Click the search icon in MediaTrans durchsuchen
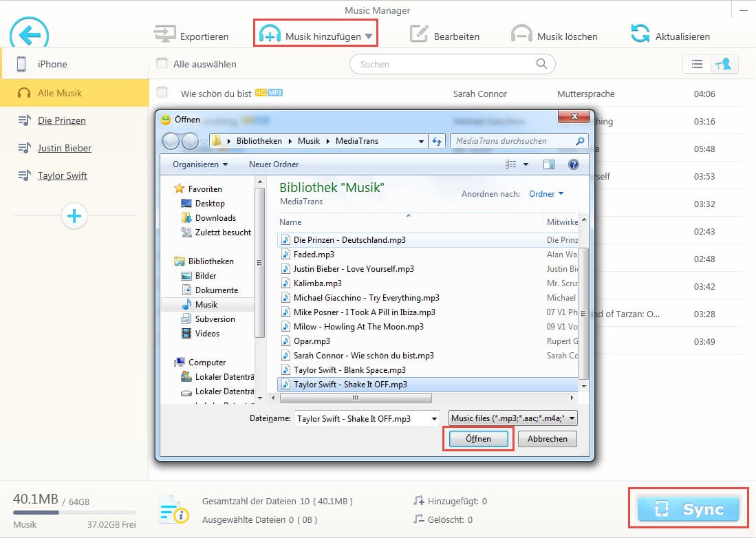756x538 pixels. tap(580, 141)
